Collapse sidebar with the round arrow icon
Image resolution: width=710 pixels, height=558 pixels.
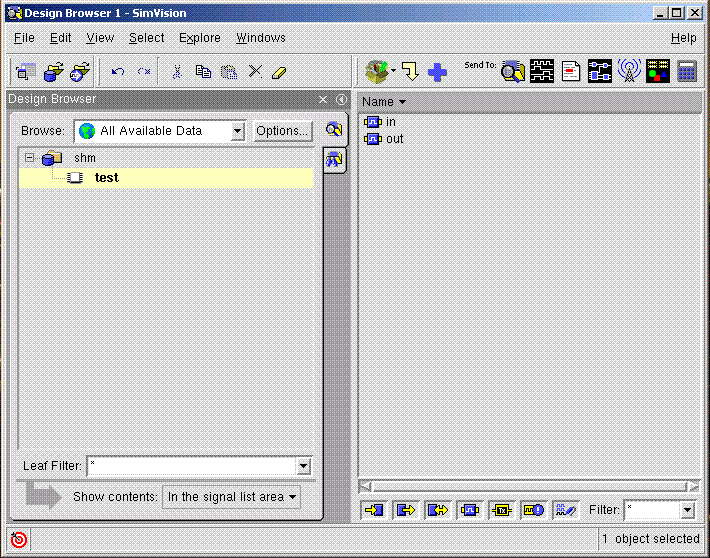[341, 100]
